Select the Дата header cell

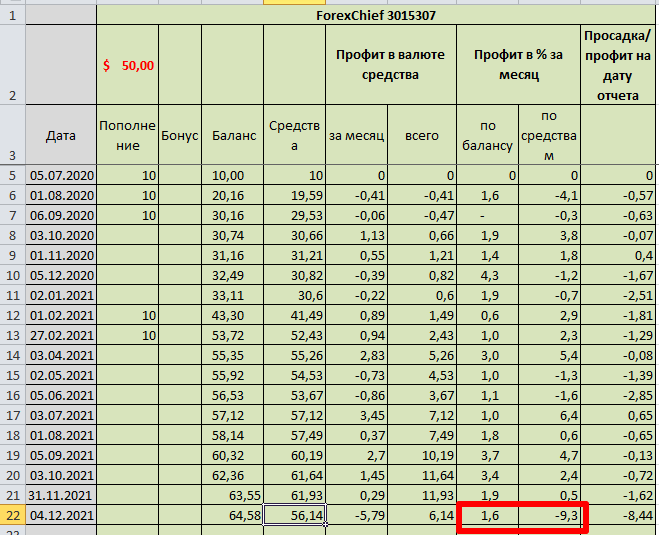(61, 135)
